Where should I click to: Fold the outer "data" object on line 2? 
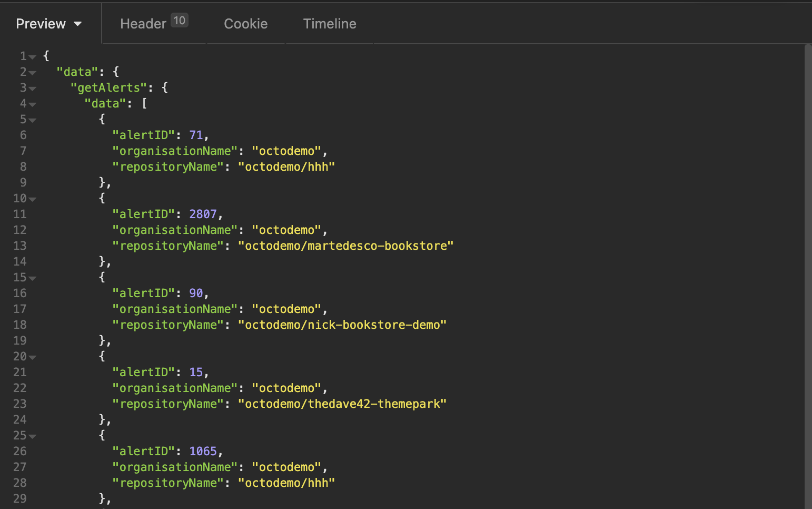pos(33,73)
